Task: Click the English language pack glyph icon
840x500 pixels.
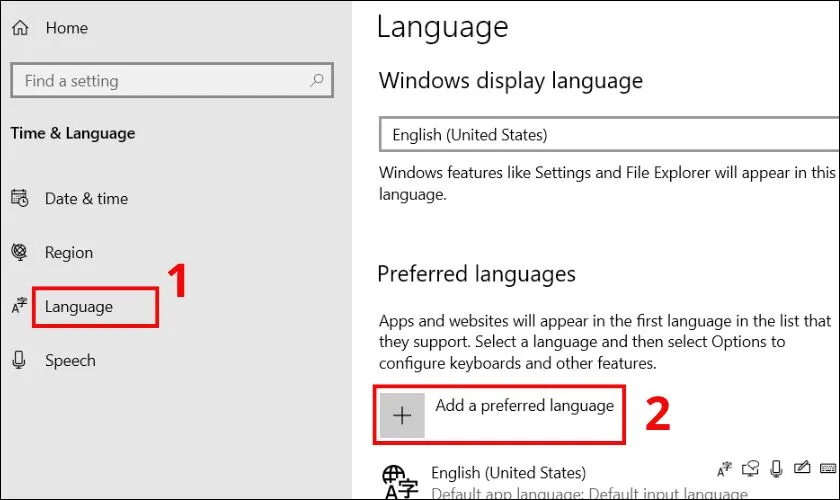Action: [x=398, y=480]
